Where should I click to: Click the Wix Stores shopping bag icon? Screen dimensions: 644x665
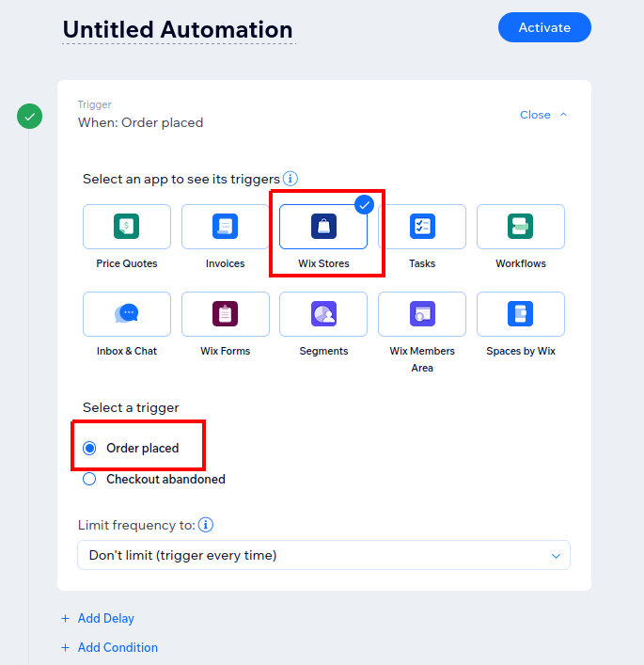(323, 227)
